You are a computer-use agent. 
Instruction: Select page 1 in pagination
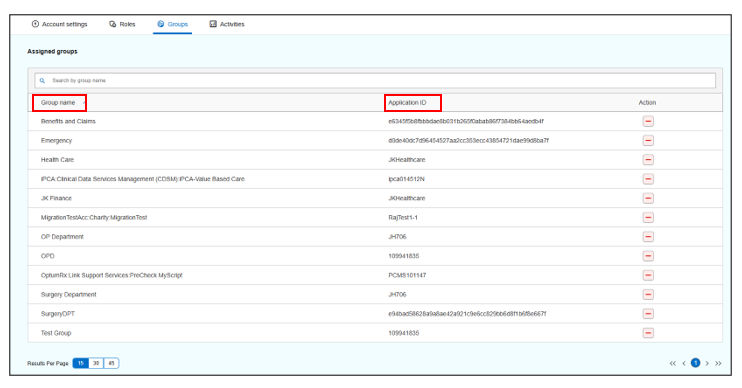[x=695, y=363]
